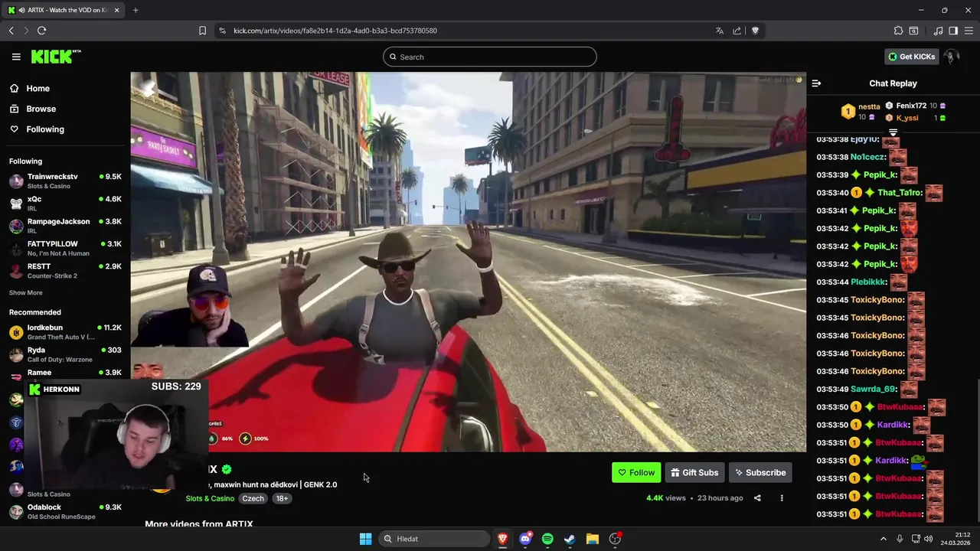Viewport: 980px width, 551px height.
Task: Click the Get KICKs button
Action: pos(912,57)
